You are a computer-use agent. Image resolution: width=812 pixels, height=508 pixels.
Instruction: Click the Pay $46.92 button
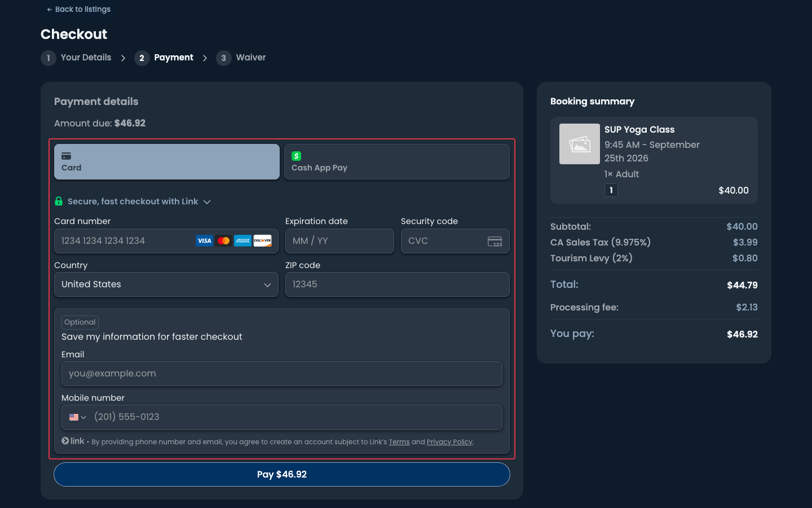pos(282,475)
